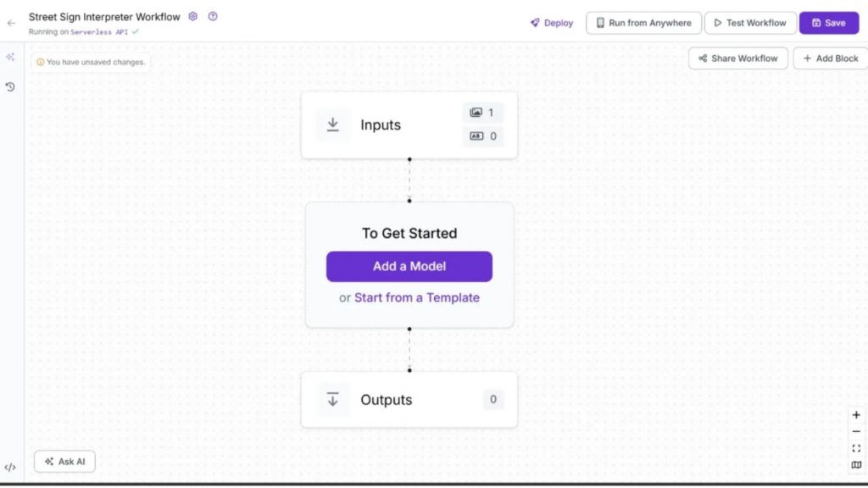The height and width of the screenshot is (488, 868).
Task: Fit workflow to screen with fullscreen icon
Action: (x=855, y=448)
